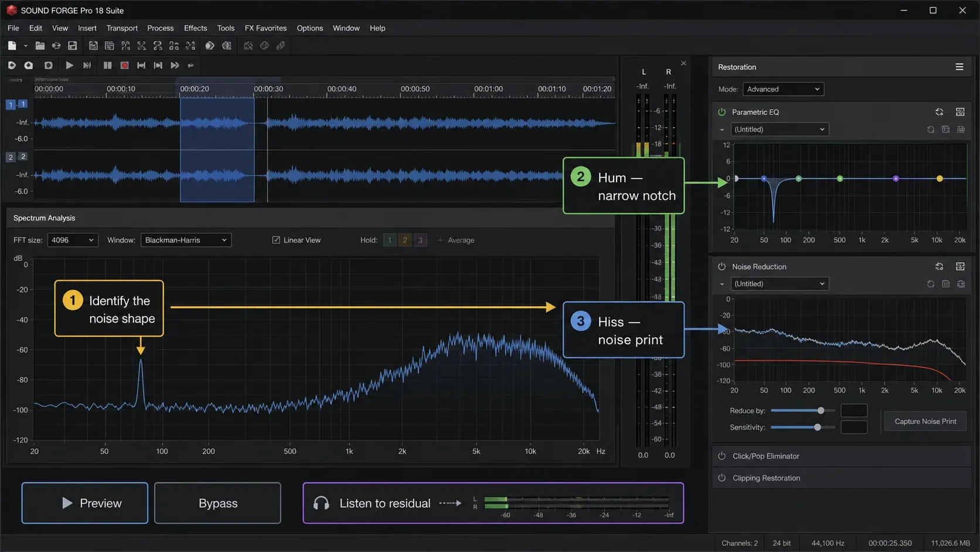The image size is (980, 552).
Task: Click the 00:00:30 mark on the timeline ruler
Action: (x=268, y=89)
